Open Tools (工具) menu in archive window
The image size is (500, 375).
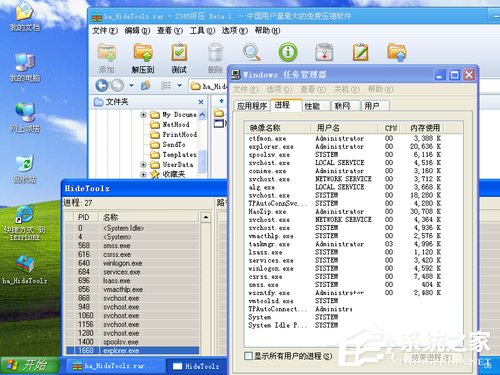[x=202, y=31]
